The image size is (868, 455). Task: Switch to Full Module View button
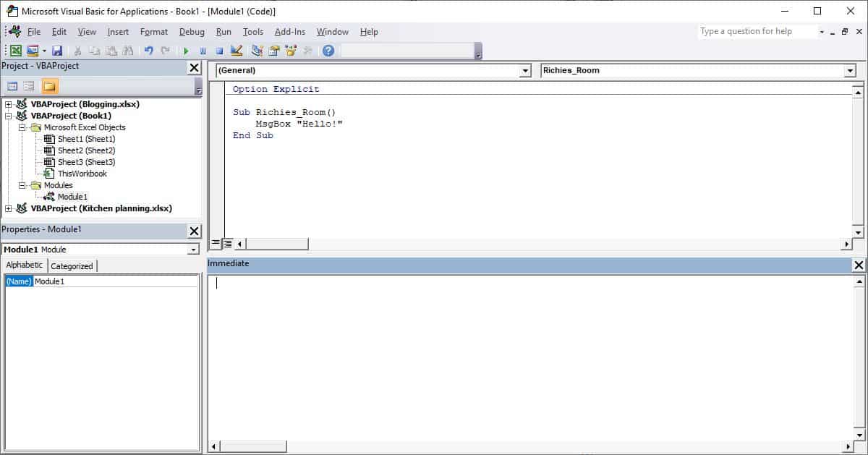pyautogui.click(x=227, y=244)
